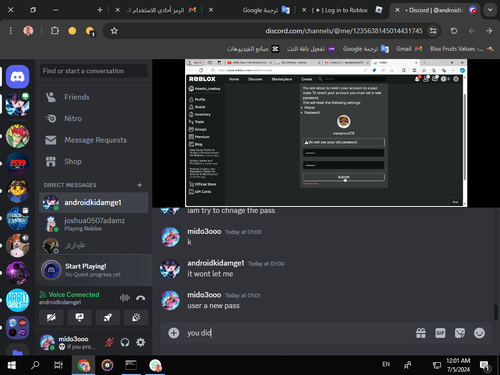
Task: Switch to the Gmail tab
Action: point(157,10)
